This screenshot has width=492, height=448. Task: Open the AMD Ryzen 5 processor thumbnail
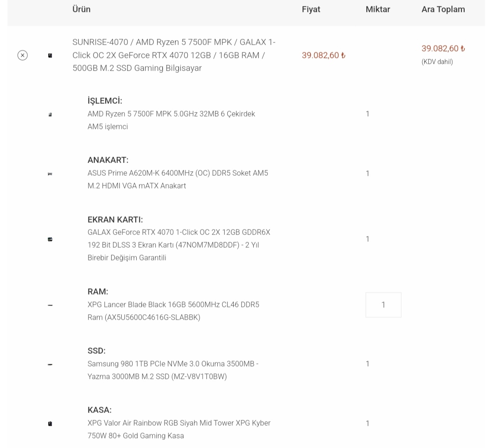point(50,114)
